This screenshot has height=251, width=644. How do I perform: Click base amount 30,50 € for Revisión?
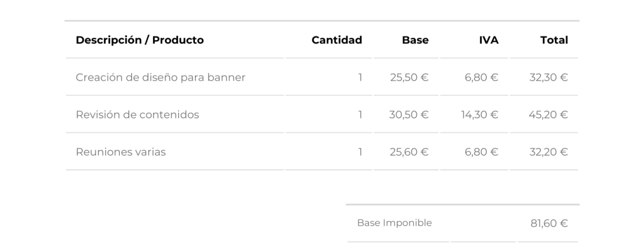click(x=409, y=115)
